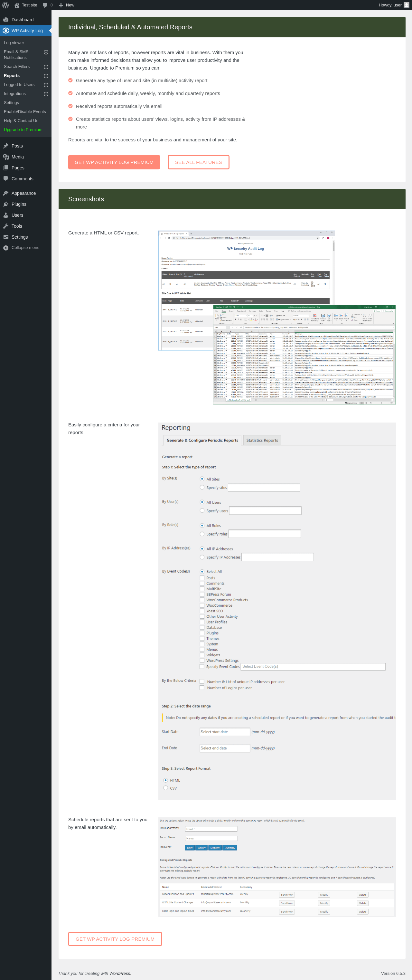Open Enable/Disable Events submenu item

coord(25,111)
